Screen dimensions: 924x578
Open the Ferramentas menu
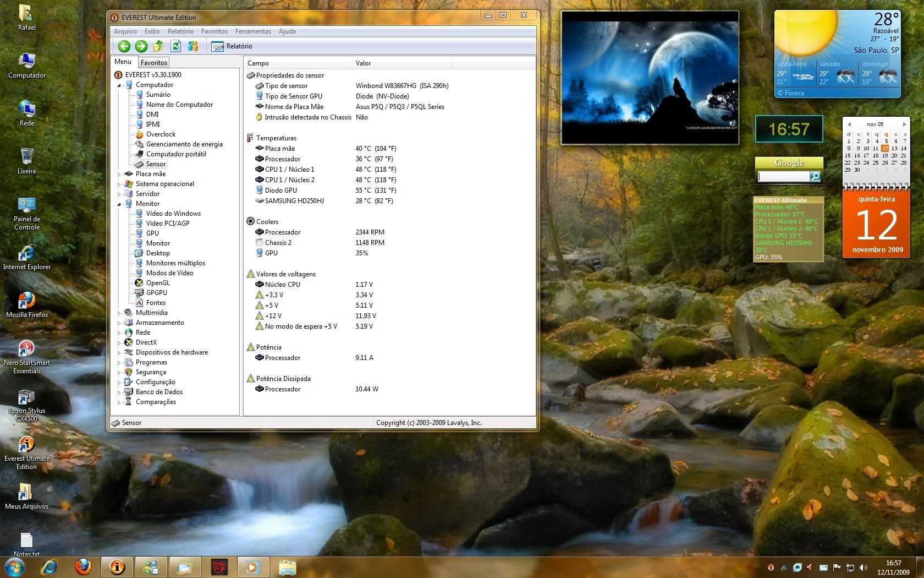[x=253, y=31]
